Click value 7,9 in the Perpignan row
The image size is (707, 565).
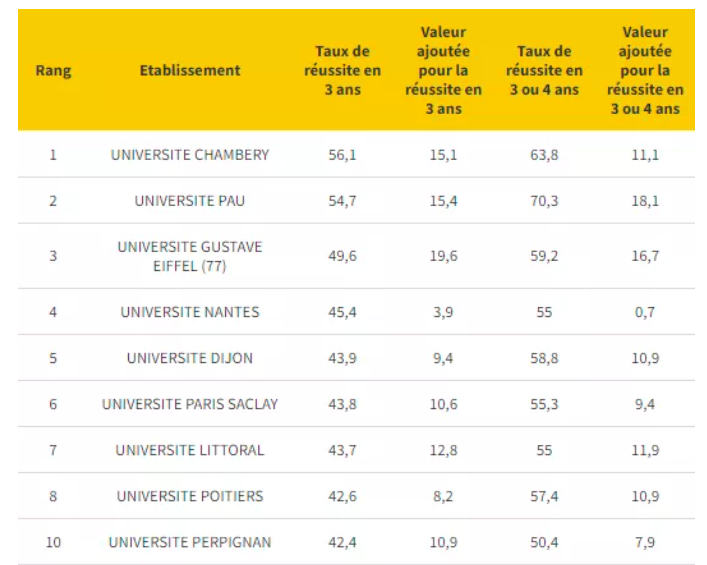pos(645,542)
